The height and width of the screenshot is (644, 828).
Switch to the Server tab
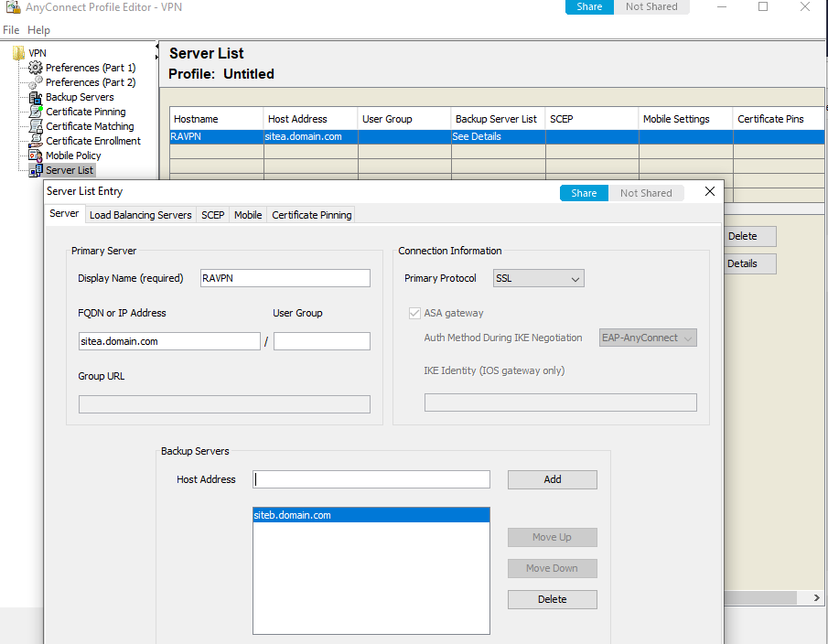click(x=64, y=214)
